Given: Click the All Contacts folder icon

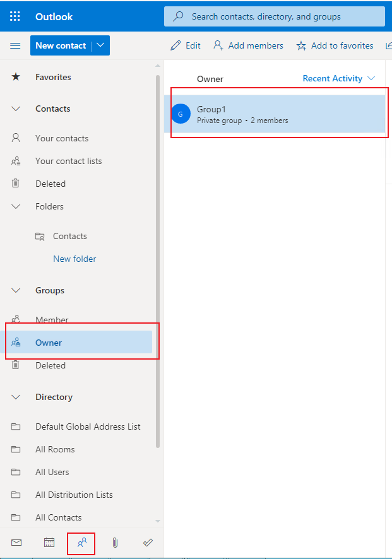Looking at the screenshot, I should tap(16, 517).
